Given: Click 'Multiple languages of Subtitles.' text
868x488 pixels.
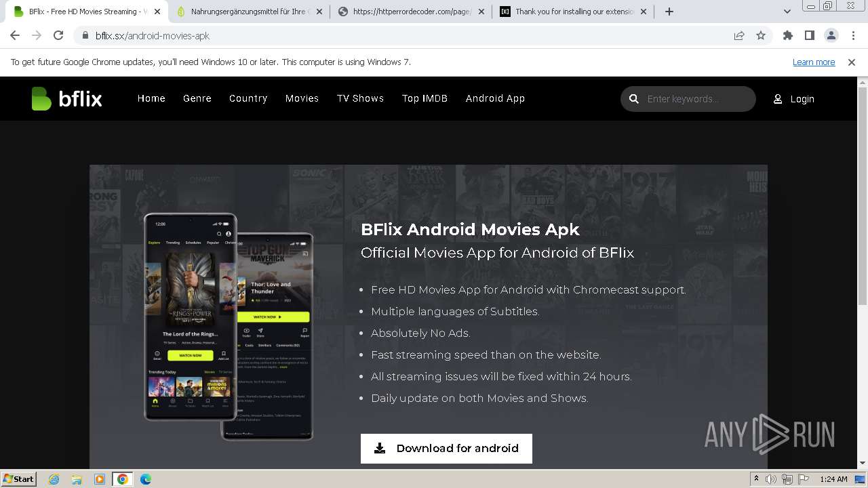Looking at the screenshot, I should tap(455, 312).
